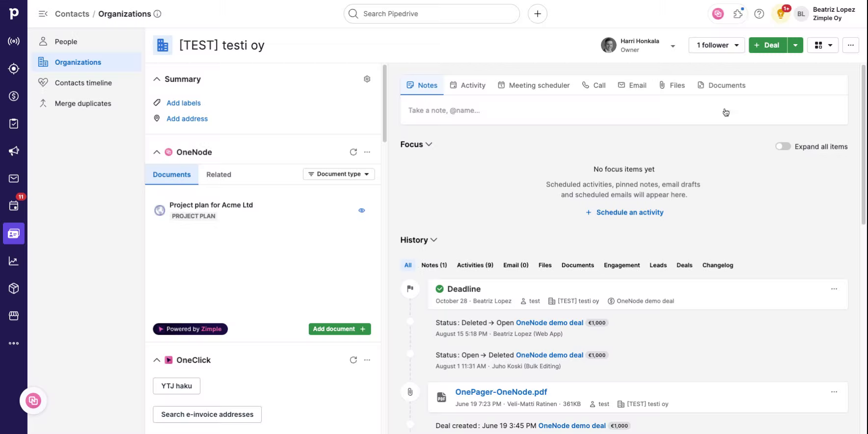Collapse the Summary section
The width and height of the screenshot is (868, 434).
[157, 79]
